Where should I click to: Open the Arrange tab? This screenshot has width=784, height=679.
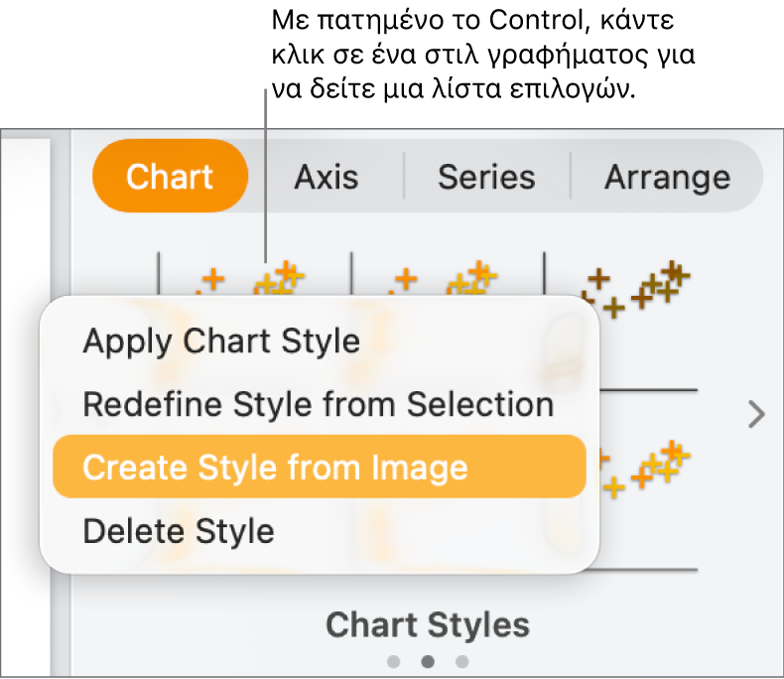click(667, 177)
